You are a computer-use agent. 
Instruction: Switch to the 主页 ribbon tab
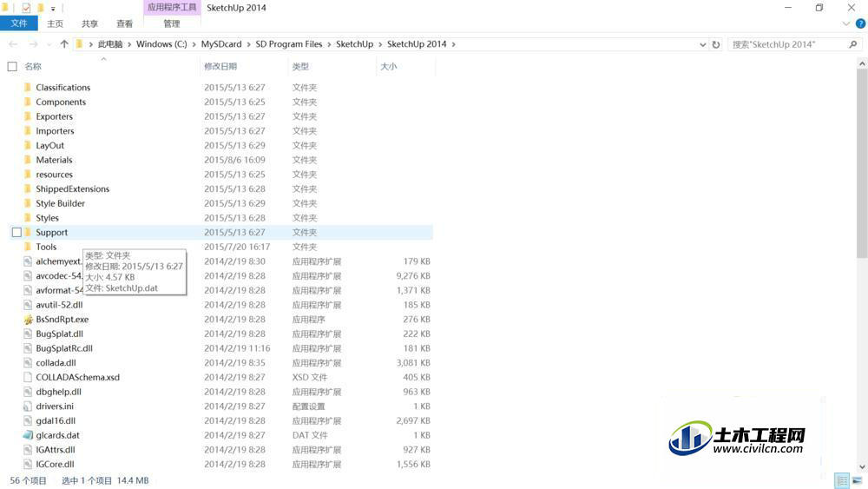[x=55, y=23]
